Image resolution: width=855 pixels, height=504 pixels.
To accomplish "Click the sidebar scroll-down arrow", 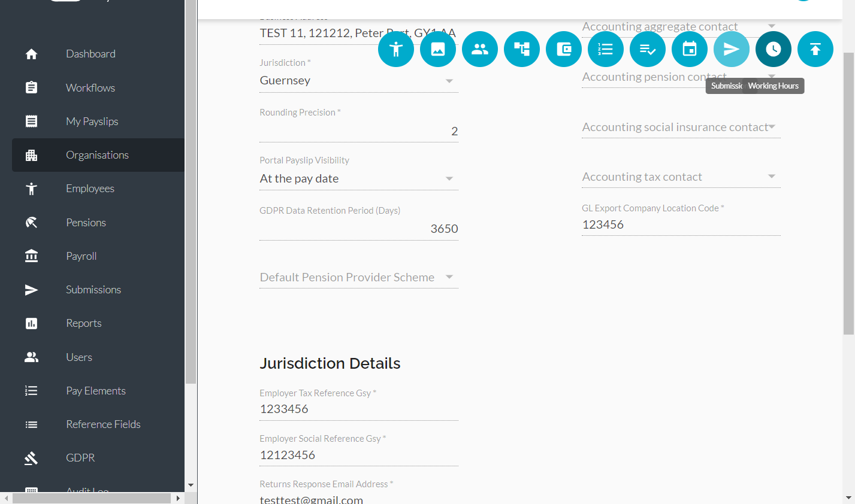I will [x=191, y=485].
